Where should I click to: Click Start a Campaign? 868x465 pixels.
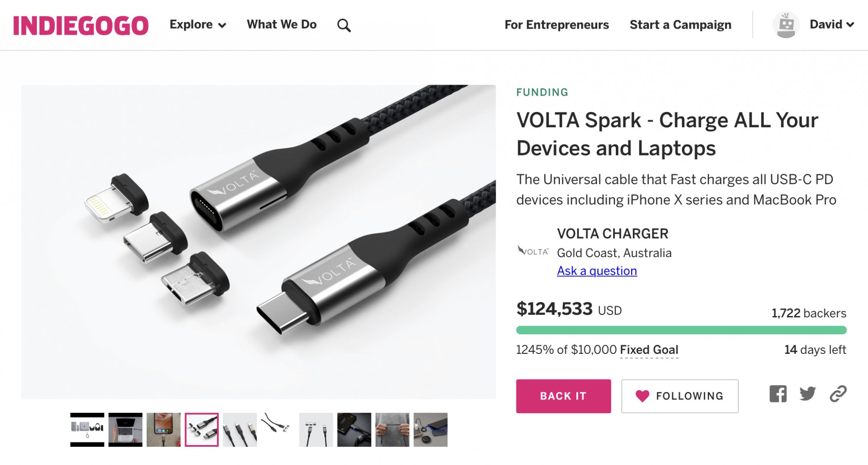point(680,25)
